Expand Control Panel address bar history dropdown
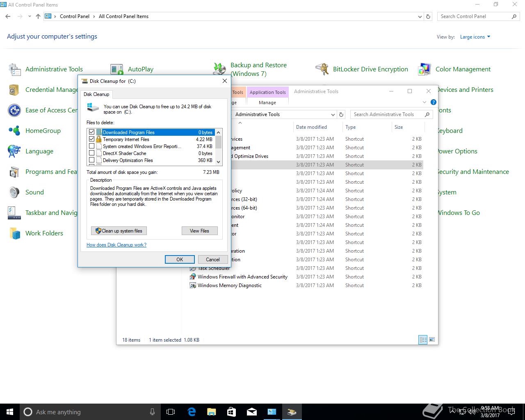Screen dimensions: 525x420 coord(420,17)
